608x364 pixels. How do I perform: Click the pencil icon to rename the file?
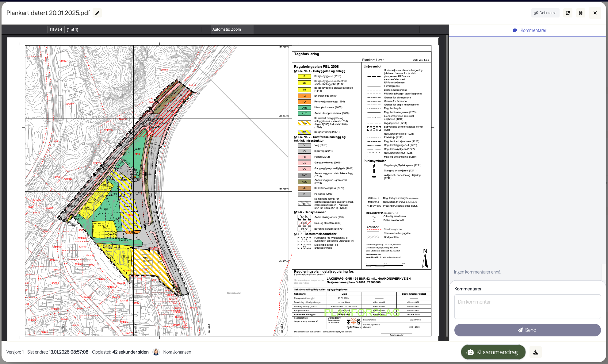97,13
